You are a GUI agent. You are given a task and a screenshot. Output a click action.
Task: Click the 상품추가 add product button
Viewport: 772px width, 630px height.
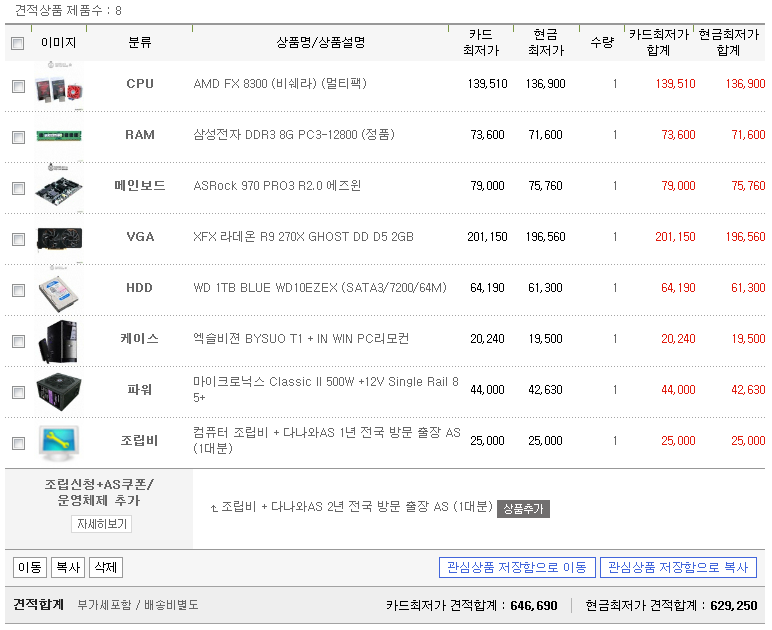tap(523, 509)
